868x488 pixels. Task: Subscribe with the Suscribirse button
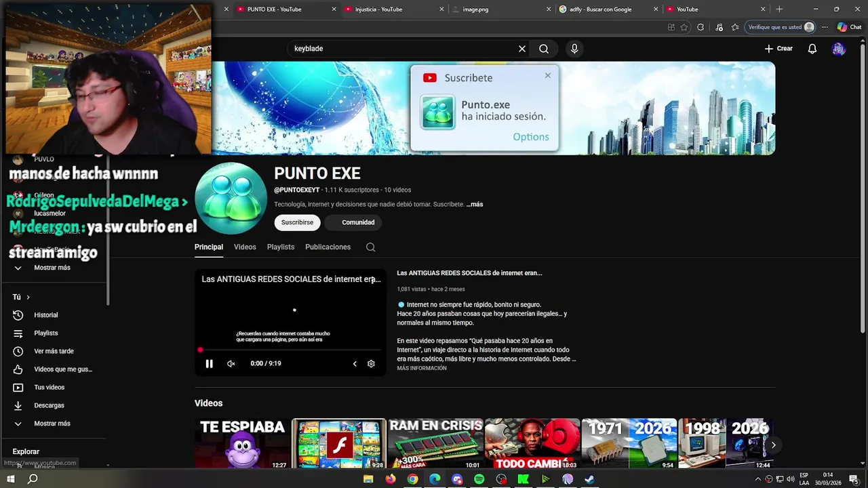[x=297, y=222]
